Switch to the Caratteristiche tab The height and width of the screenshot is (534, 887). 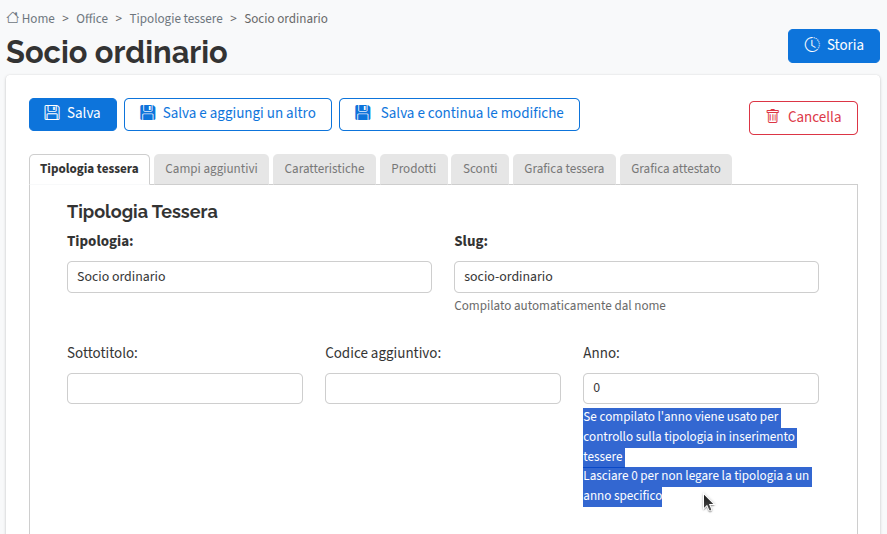324,169
